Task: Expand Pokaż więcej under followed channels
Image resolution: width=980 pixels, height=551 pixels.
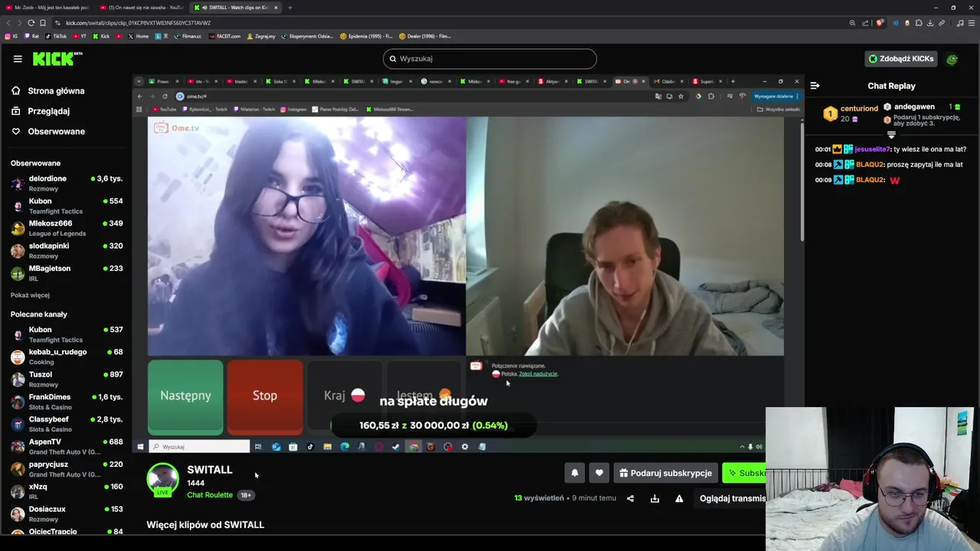Action: point(30,295)
